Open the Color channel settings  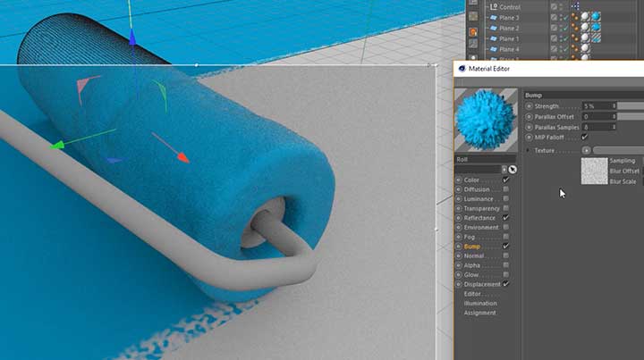click(x=471, y=180)
